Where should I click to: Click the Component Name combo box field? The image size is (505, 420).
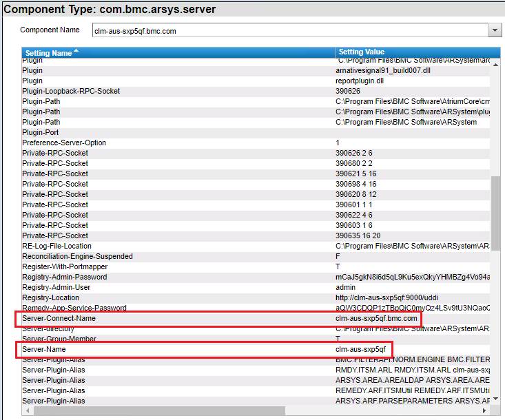click(290, 30)
